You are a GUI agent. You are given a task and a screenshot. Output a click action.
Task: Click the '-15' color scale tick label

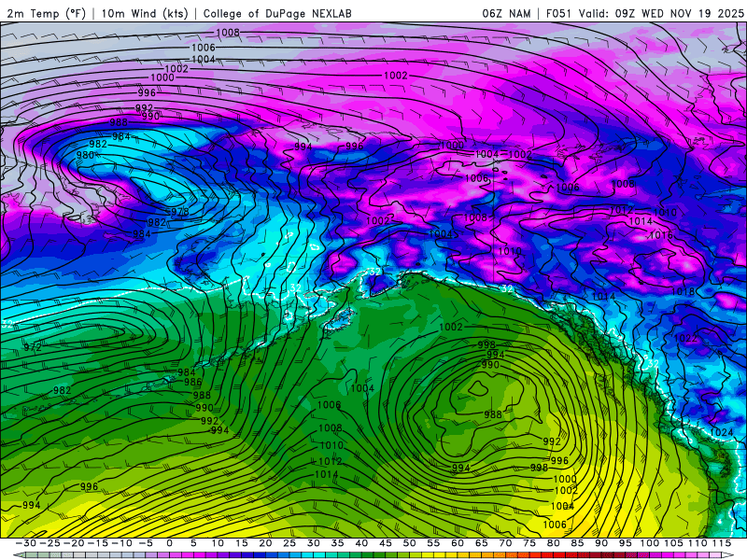click(98, 543)
